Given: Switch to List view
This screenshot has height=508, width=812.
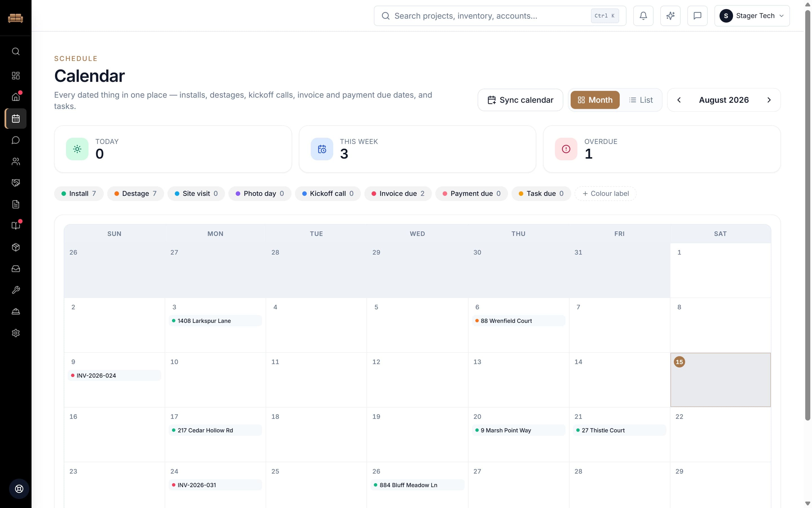Looking at the screenshot, I should click(x=641, y=100).
